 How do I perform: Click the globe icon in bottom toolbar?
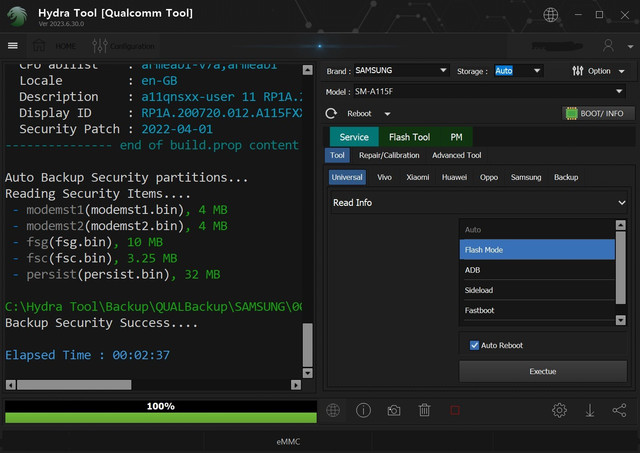[x=333, y=410]
